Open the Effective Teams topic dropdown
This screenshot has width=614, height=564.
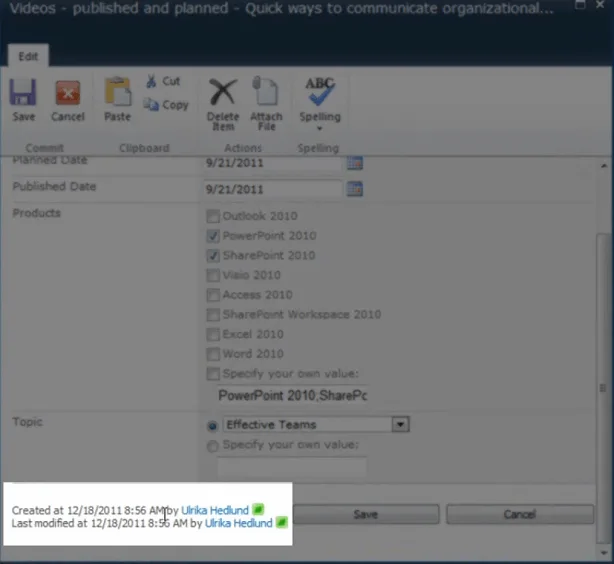point(401,424)
